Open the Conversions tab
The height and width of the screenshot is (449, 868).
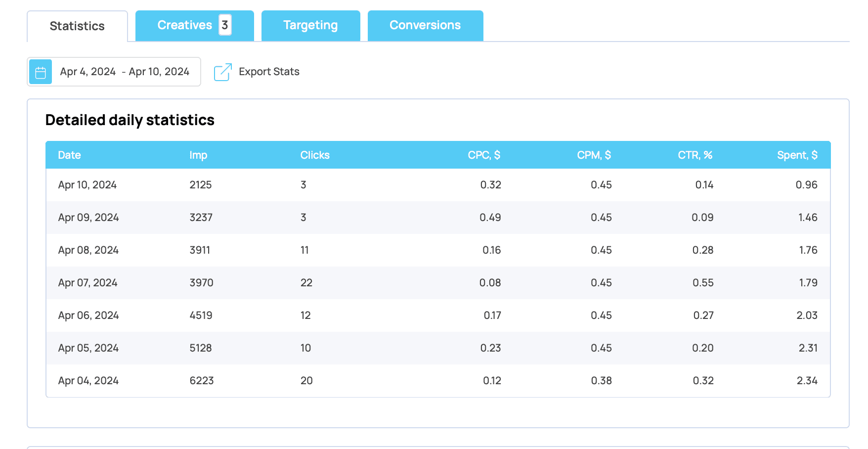(425, 25)
